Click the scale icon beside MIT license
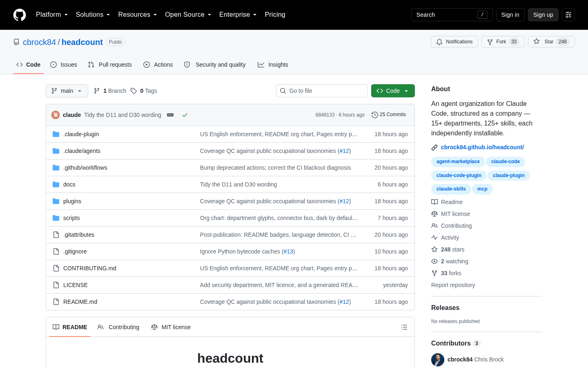This screenshot has height=368, width=588. click(x=434, y=214)
